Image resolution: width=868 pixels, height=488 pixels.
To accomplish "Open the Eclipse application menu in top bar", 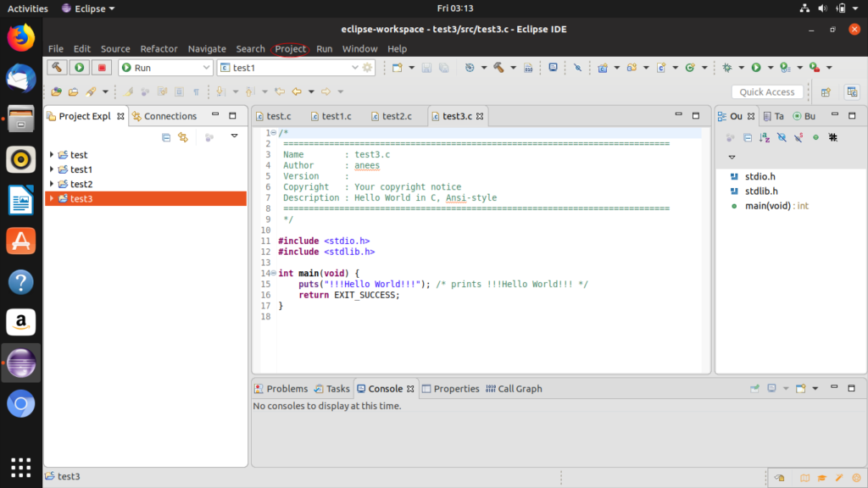I will click(x=88, y=8).
